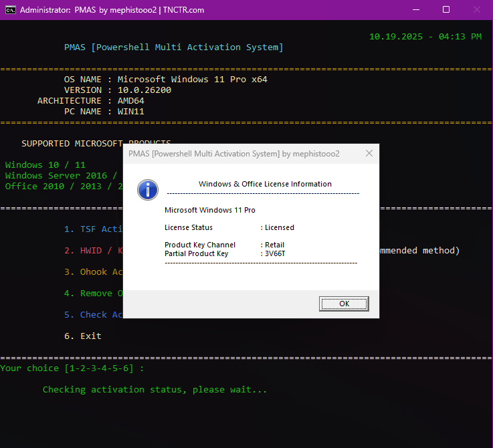This screenshot has width=493, height=448.
Task: Click the blue information icon in dialog
Action: (147, 190)
